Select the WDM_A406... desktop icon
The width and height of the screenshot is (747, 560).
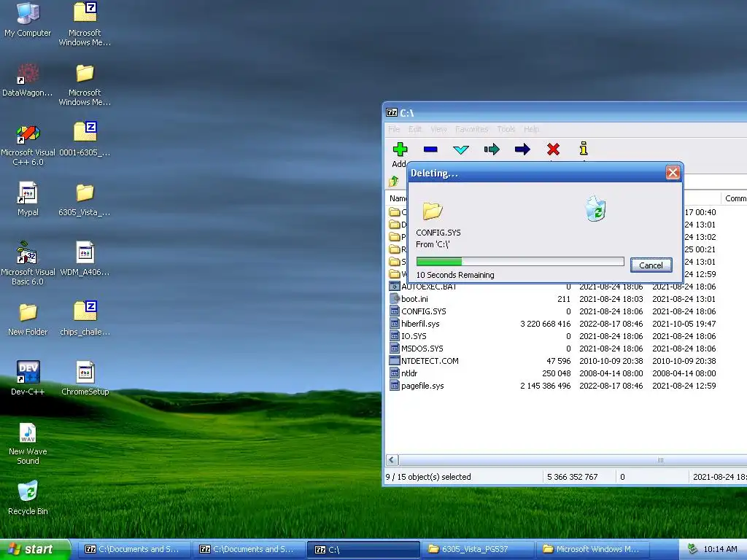click(85, 259)
